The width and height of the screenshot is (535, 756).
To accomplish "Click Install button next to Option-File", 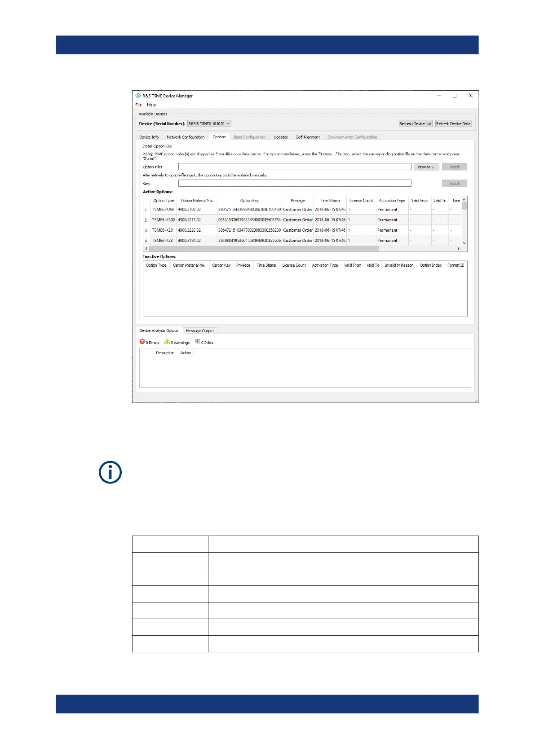I will click(x=455, y=167).
